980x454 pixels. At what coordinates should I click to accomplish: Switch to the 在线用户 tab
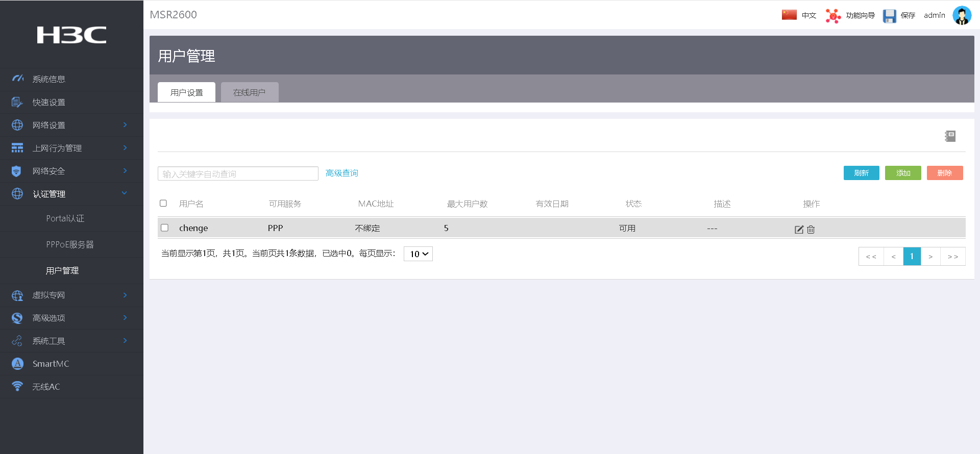click(250, 92)
